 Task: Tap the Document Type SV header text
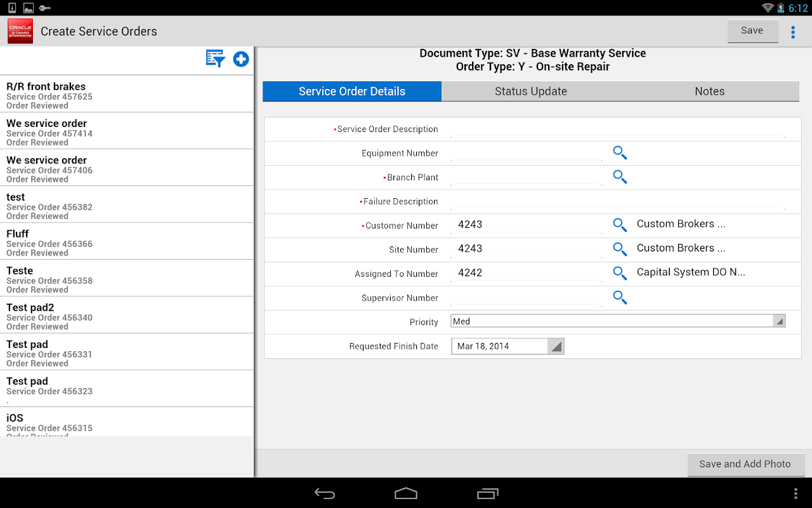click(x=533, y=53)
